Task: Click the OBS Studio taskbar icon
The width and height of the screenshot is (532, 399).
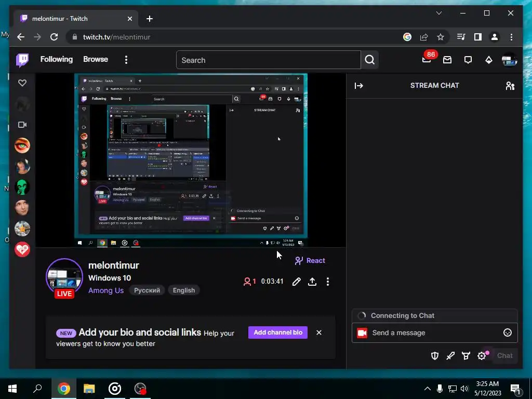Action: coord(140,389)
